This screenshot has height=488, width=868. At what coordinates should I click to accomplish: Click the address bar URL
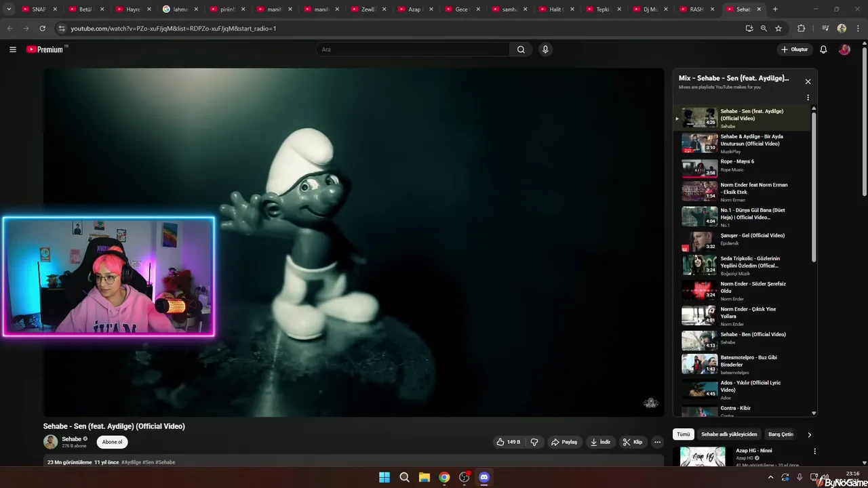tap(173, 28)
